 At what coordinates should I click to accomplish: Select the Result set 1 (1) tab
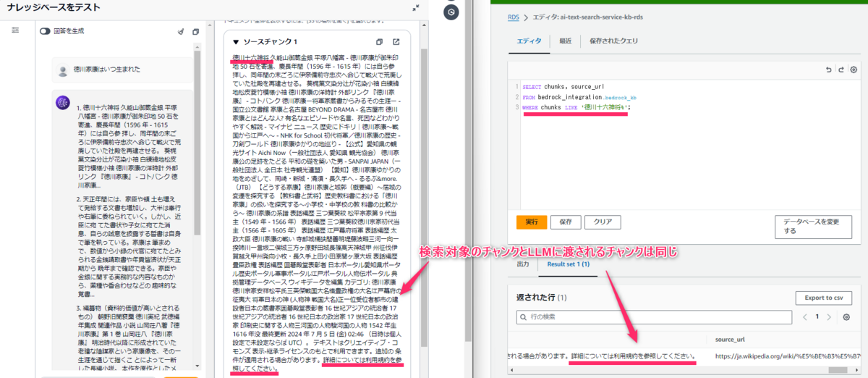[569, 264]
